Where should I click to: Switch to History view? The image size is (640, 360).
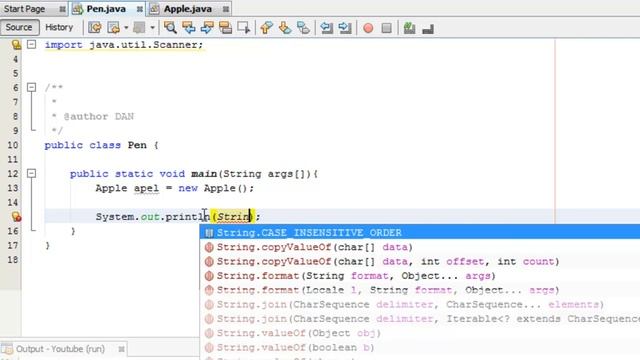click(x=59, y=27)
